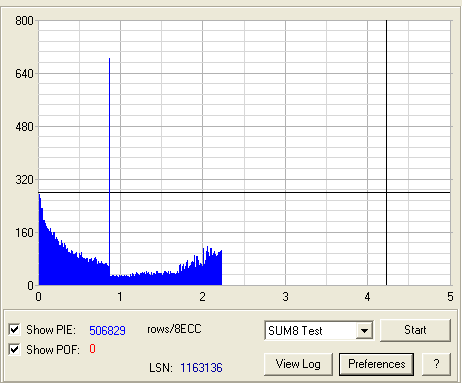Screen dimensions: 462x384
Task: Uncheck the Show PIE checkbox
Action: [14, 330]
